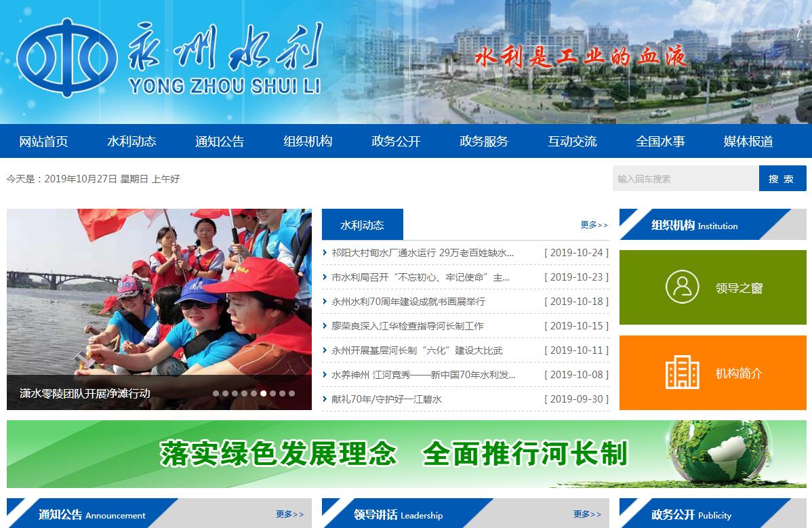Viewport: 812px width, 528px height.
Task: Select 互动交流 in navigation bar
Action: pyautogui.click(x=572, y=141)
